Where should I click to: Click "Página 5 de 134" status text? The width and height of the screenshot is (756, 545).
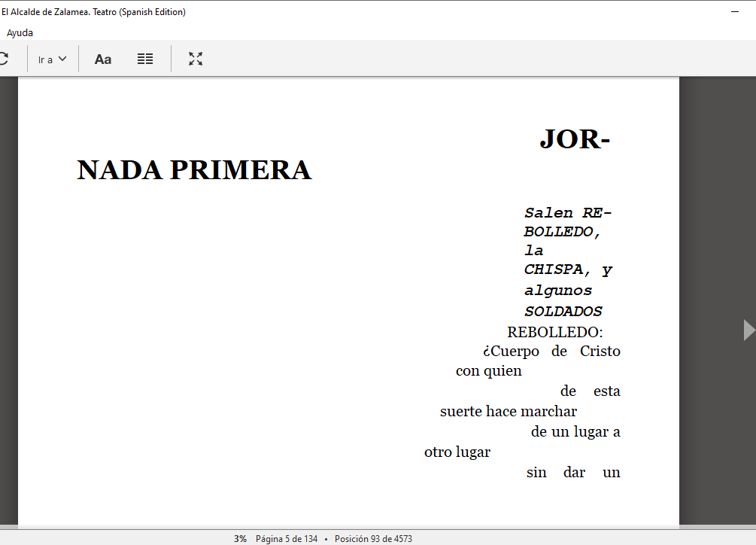pos(287,539)
